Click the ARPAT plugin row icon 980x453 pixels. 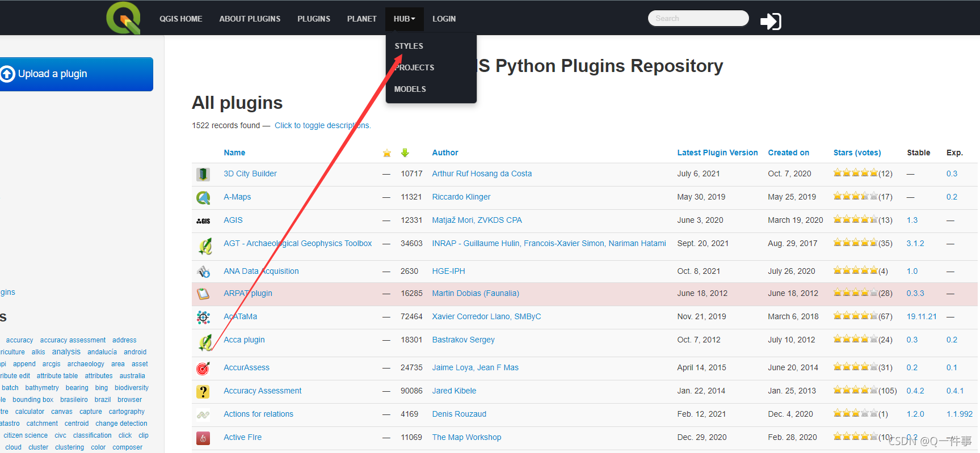pyautogui.click(x=203, y=294)
